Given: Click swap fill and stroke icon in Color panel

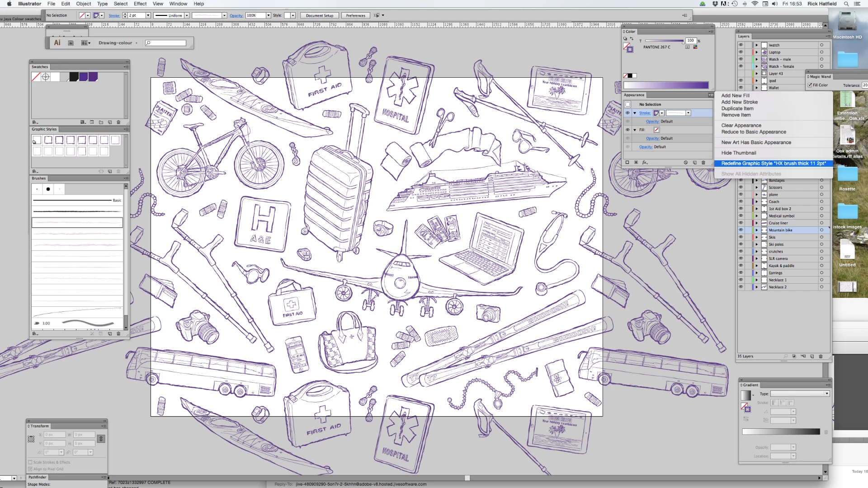Looking at the screenshot, I should [x=632, y=39].
